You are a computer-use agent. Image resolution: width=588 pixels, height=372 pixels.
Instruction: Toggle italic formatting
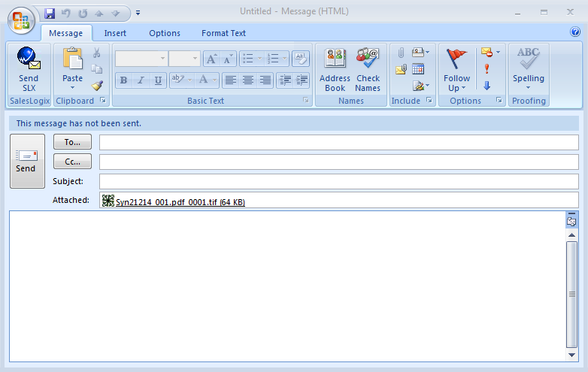pyautogui.click(x=141, y=80)
